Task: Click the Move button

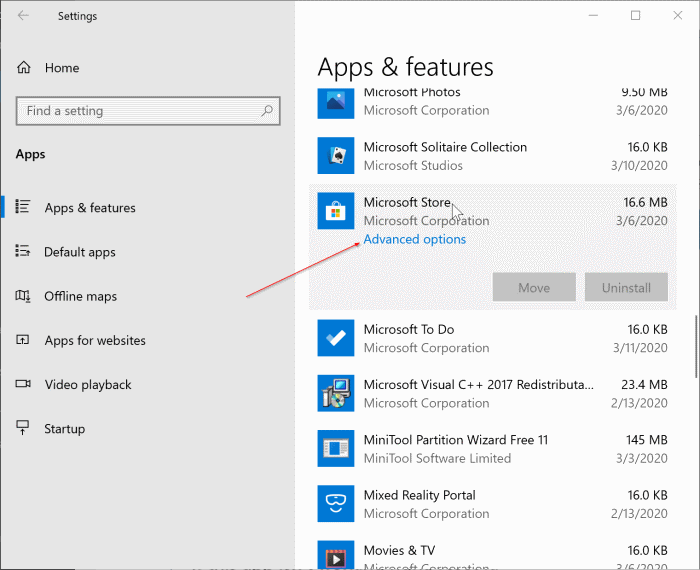Action: pyautogui.click(x=534, y=287)
